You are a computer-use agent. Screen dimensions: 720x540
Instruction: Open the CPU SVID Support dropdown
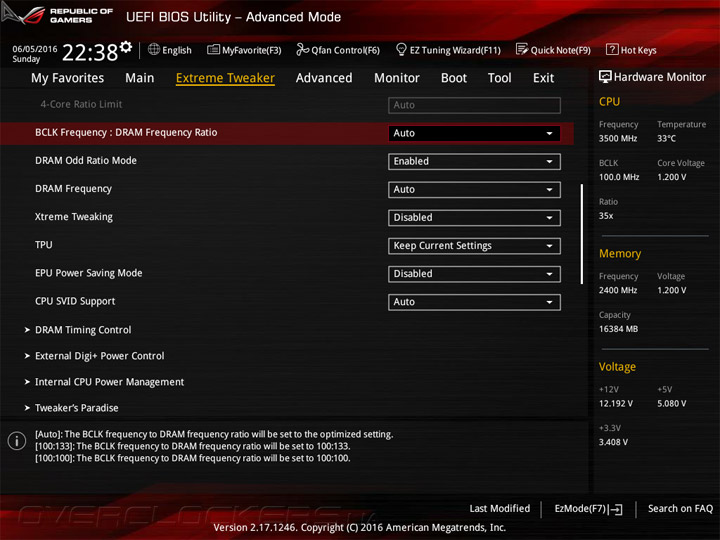(x=474, y=302)
